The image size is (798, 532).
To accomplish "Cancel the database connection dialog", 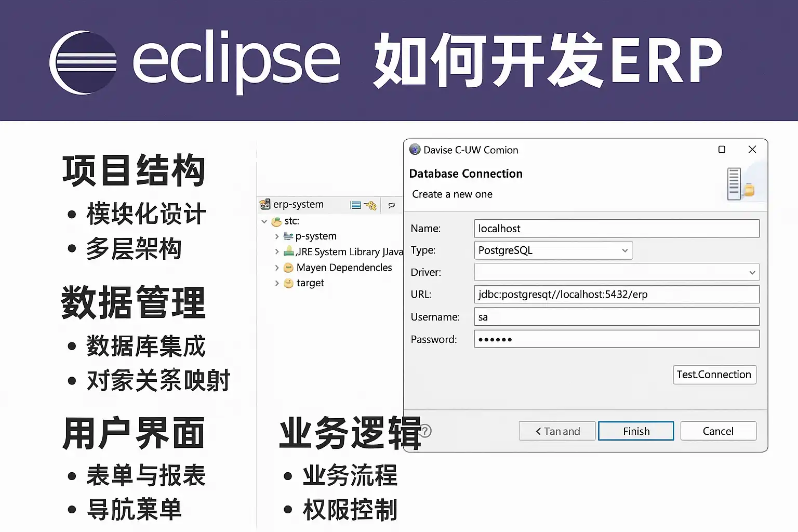I will [x=718, y=431].
